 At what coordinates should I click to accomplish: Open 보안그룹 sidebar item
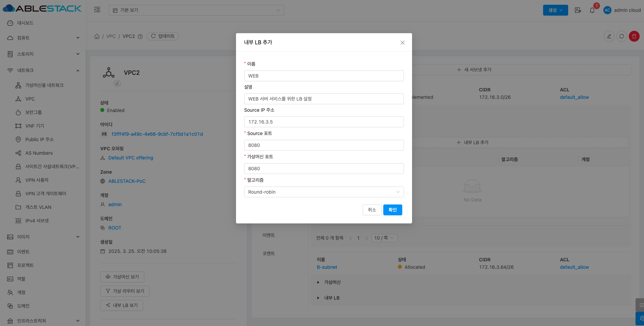pos(34,112)
